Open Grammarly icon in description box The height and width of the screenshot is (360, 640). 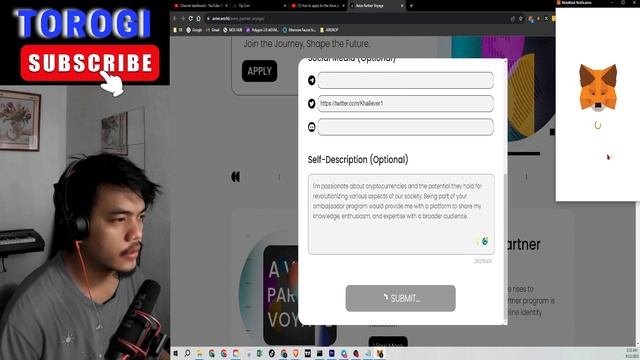484,241
